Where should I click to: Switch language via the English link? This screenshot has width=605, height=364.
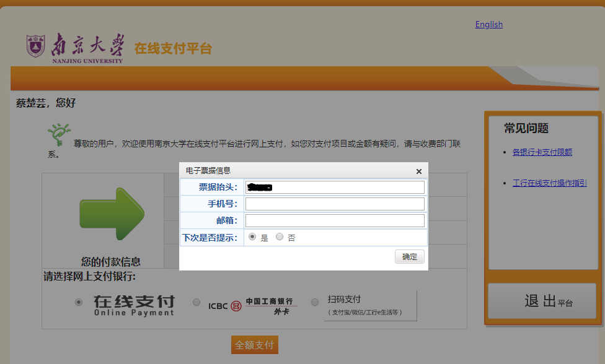488,24
